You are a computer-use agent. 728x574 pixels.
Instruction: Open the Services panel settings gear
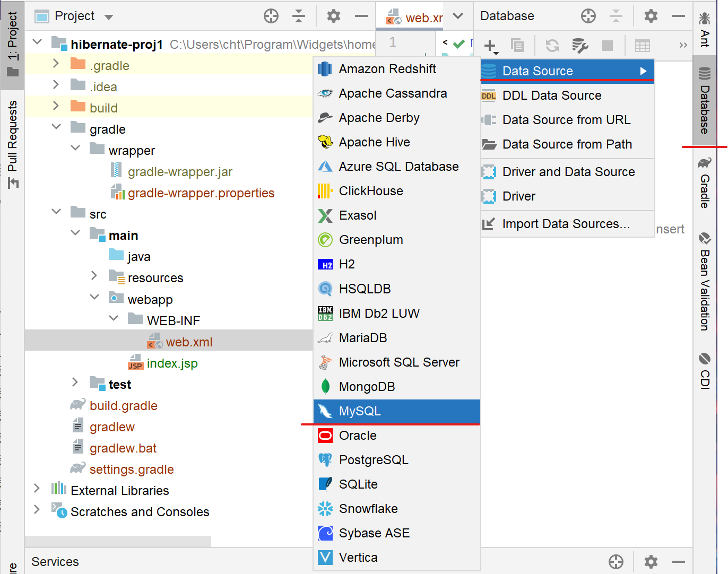(651, 562)
